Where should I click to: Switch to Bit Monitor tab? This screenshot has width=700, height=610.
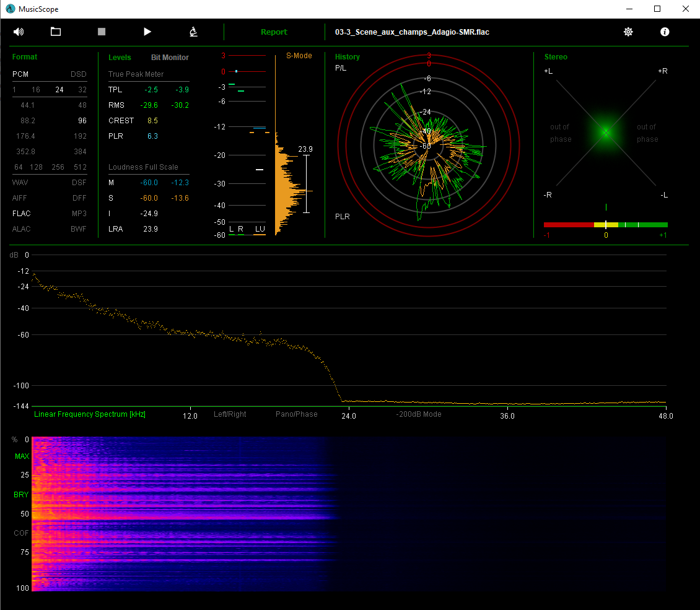click(170, 58)
